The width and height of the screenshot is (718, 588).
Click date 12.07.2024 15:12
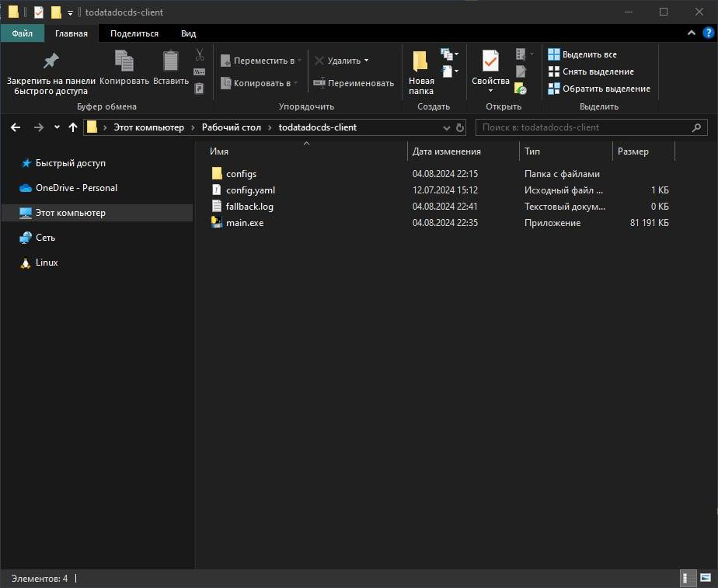click(445, 190)
